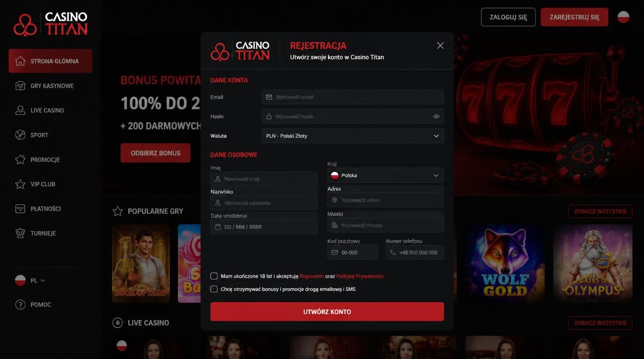Click the Casino Titan logo in sidebar
This screenshot has width=644, height=359.
click(x=51, y=23)
